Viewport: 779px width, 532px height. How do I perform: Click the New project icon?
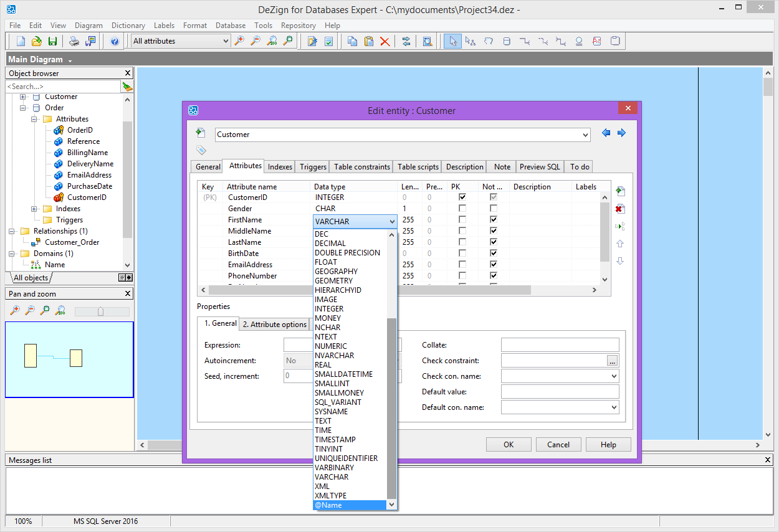coord(21,42)
